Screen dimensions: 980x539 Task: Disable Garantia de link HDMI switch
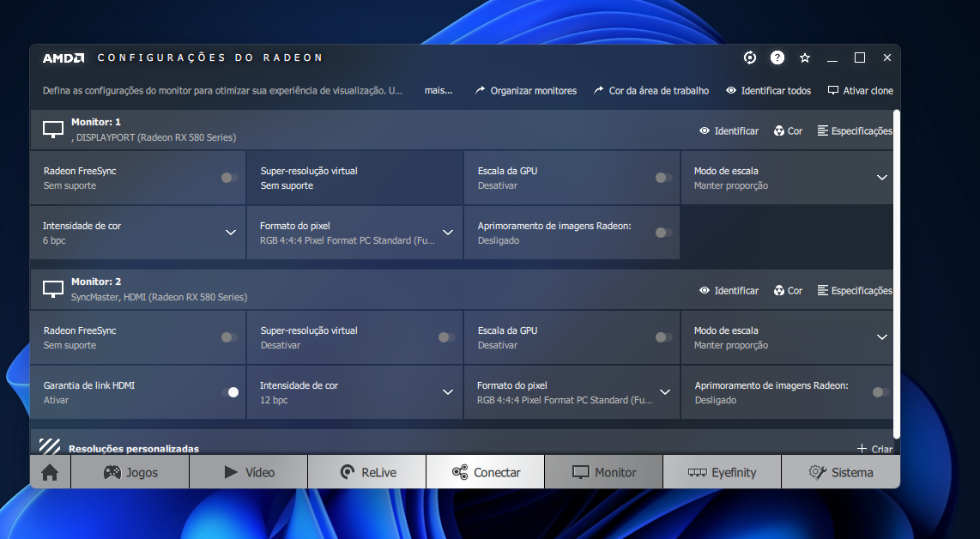coord(229,392)
